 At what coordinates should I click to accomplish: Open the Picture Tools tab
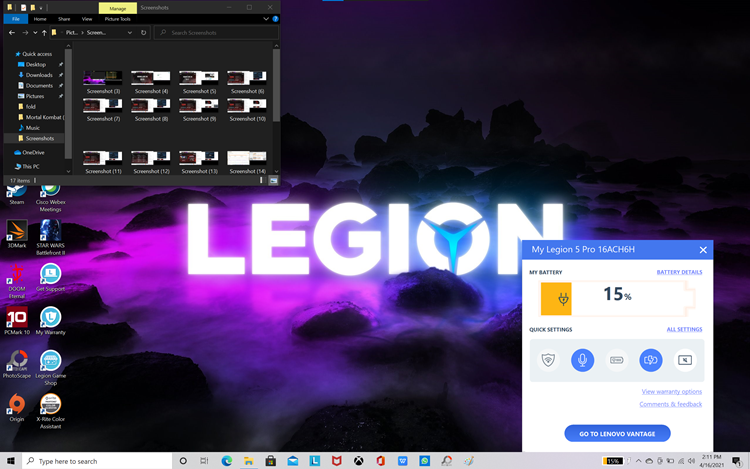118,19
